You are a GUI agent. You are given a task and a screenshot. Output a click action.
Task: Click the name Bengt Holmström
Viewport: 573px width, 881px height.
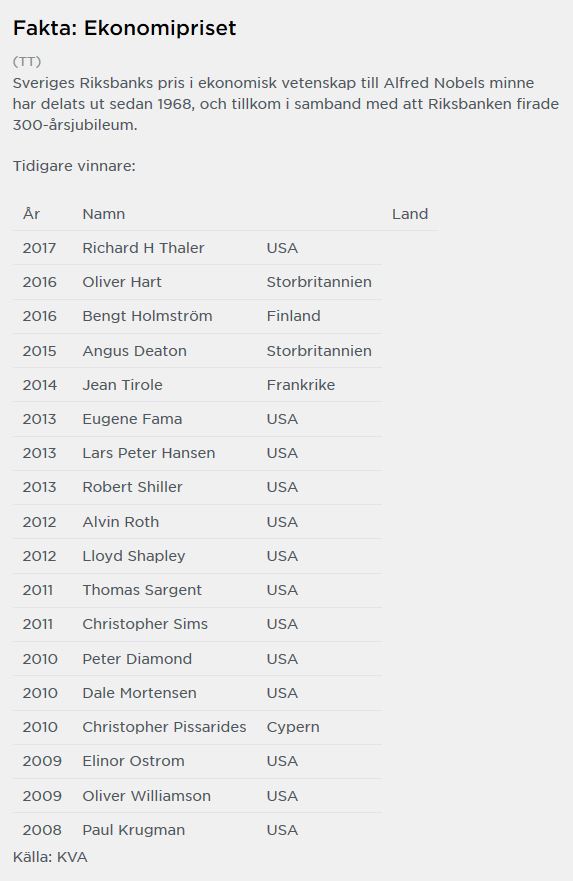point(147,316)
